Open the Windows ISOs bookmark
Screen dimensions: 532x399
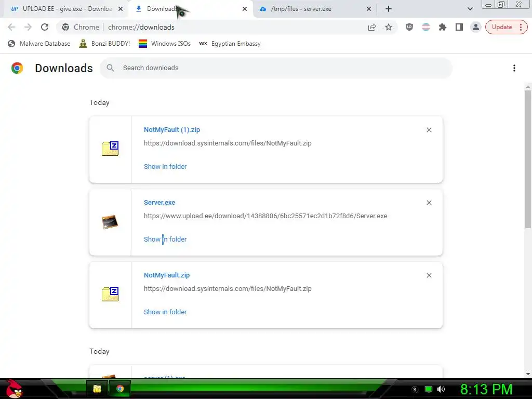(x=165, y=44)
